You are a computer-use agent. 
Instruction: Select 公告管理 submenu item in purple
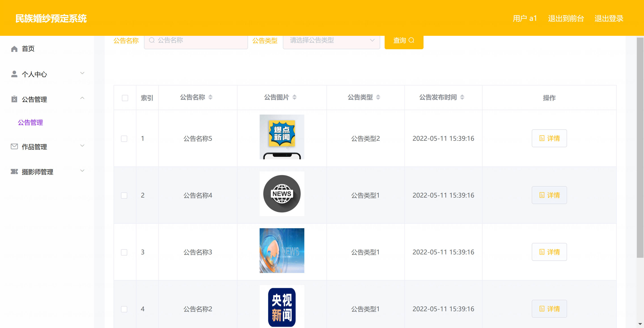click(x=30, y=122)
